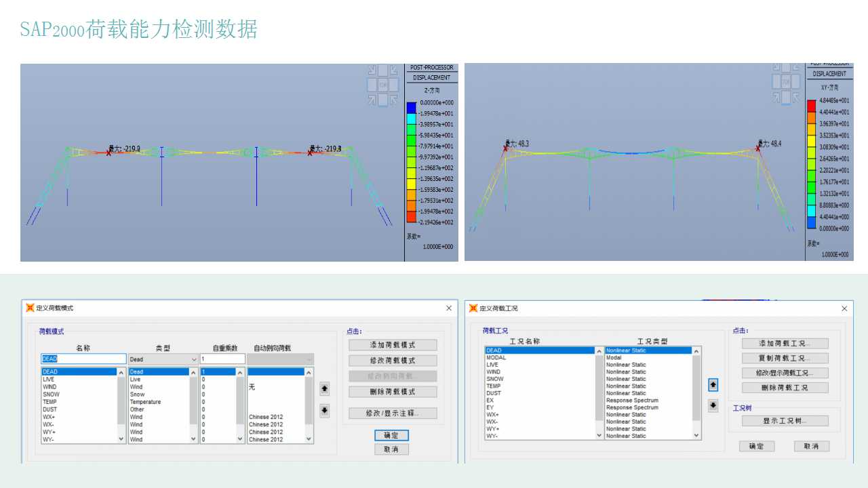Select MODAL in 工况名称 list

point(540,358)
